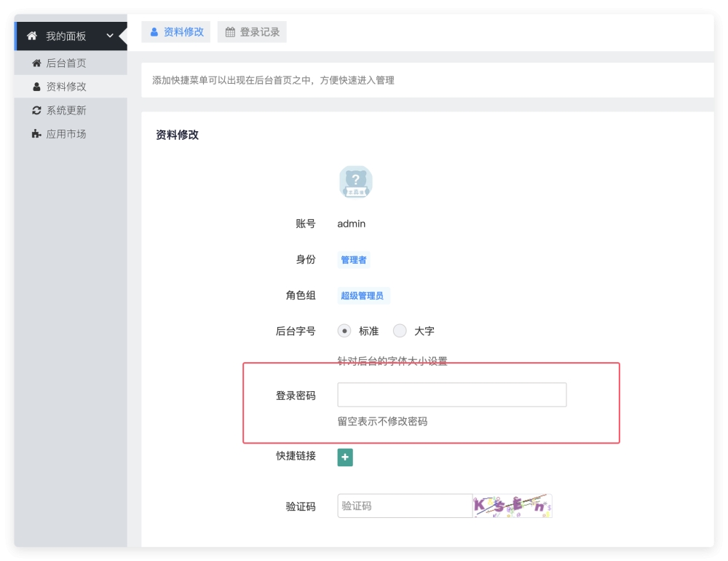Click the 管理者 identity tag

point(354,260)
